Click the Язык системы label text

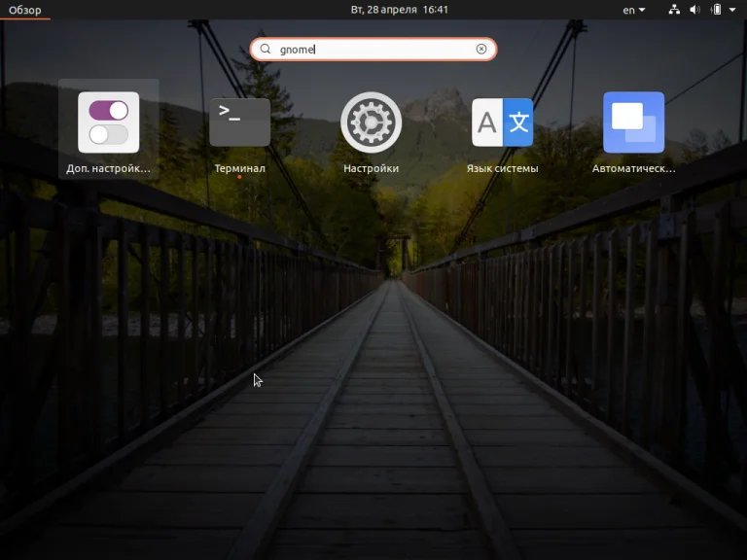[502, 168]
